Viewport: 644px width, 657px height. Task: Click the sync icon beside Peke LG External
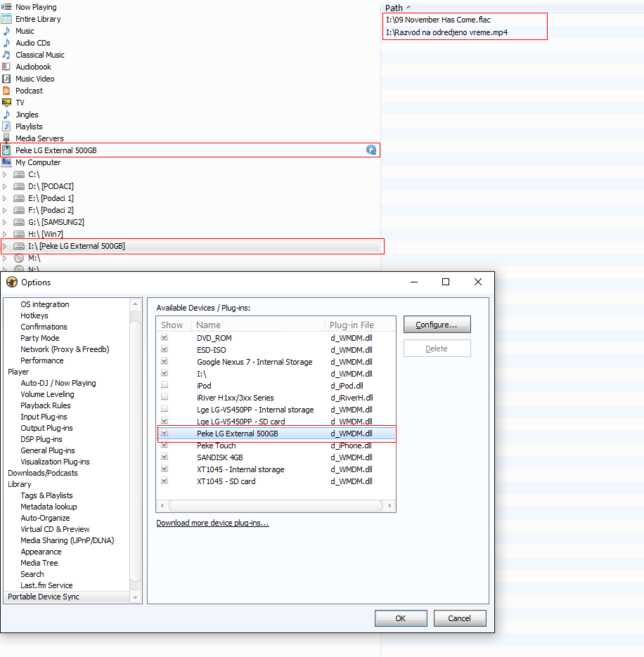click(x=371, y=150)
